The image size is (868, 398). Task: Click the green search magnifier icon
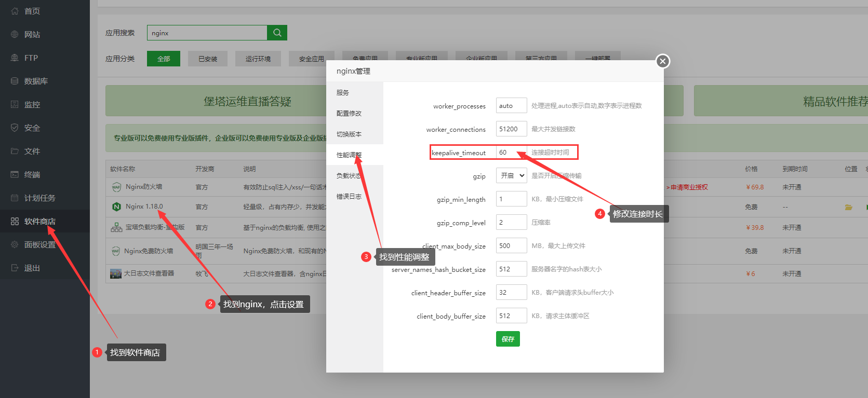point(277,33)
